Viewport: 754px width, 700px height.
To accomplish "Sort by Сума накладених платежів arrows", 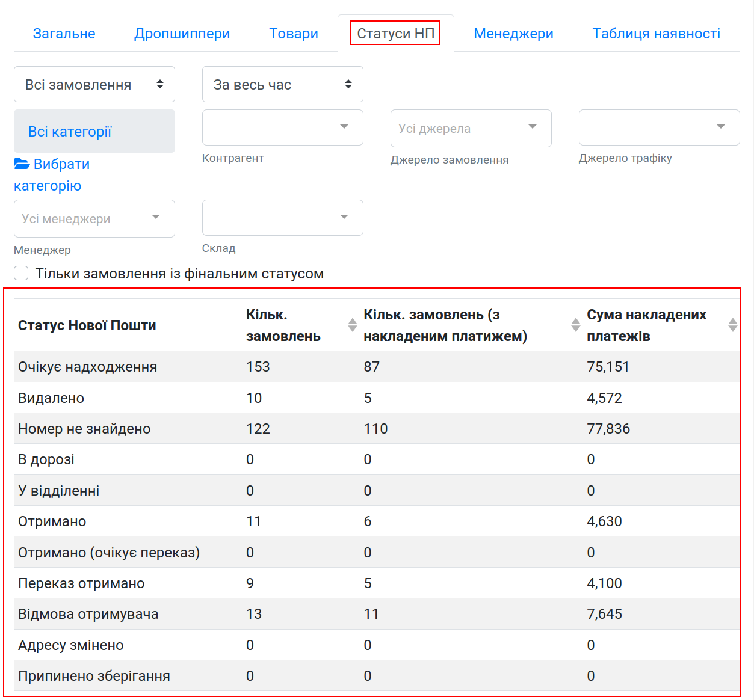I will coord(733,325).
